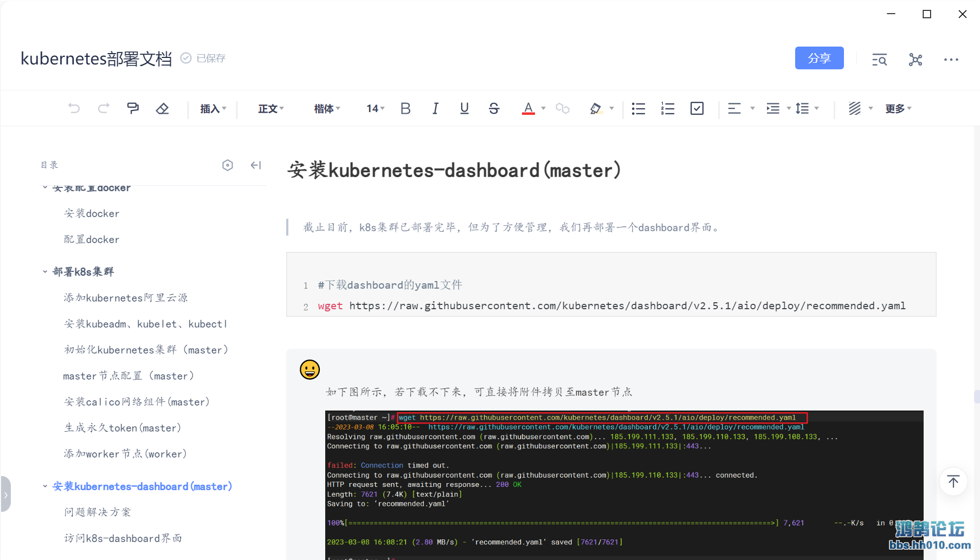Open the three-dot more options menu
980x560 pixels.
tap(951, 60)
